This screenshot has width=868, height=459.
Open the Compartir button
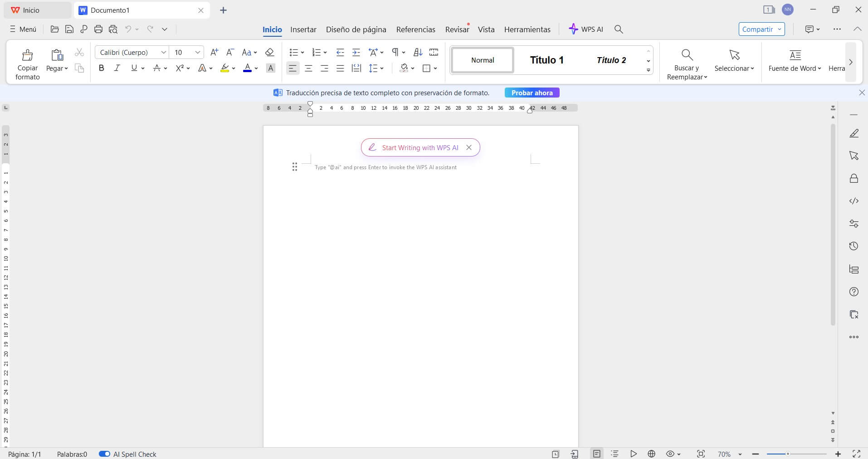[x=757, y=29]
